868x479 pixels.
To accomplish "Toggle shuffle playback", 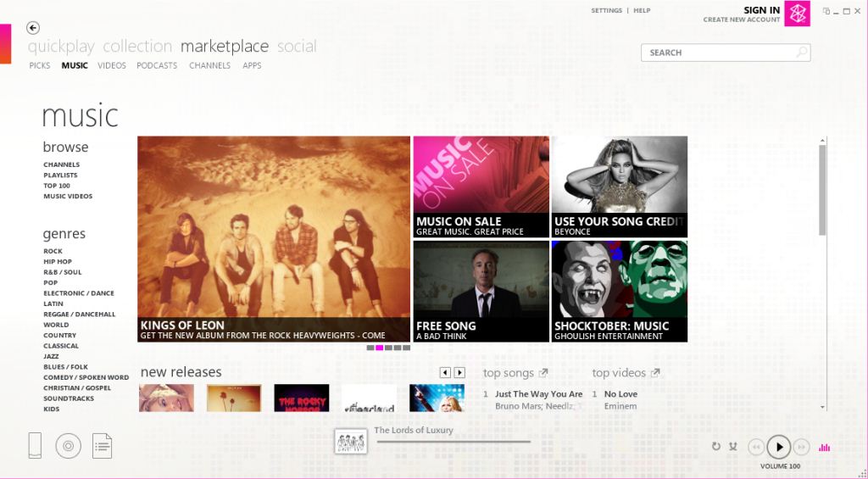I will pyautogui.click(x=733, y=446).
